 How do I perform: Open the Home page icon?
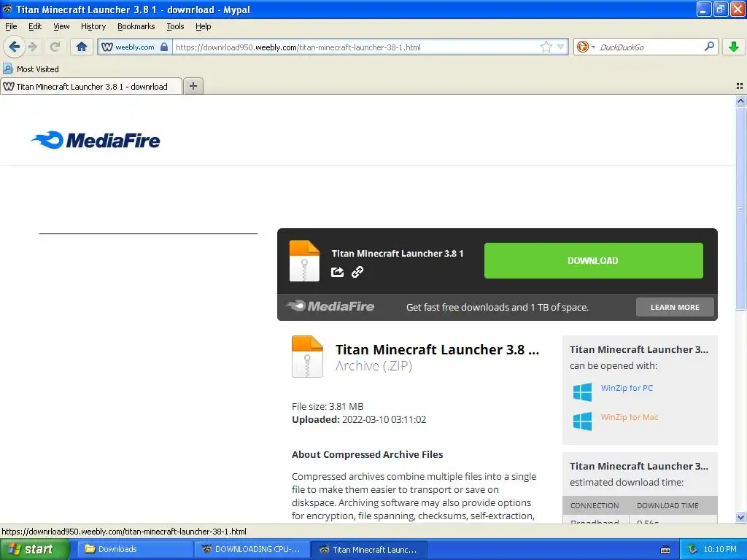(x=82, y=47)
